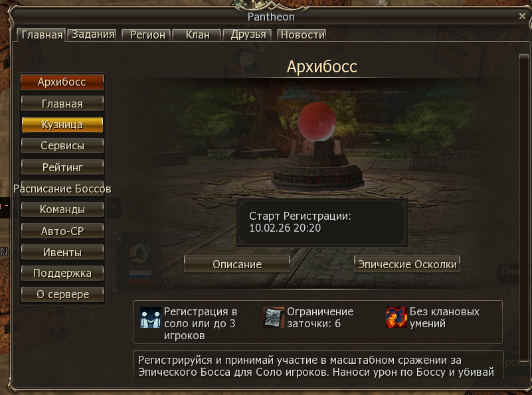
Task: Select Кузница in the sidebar
Action: [62, 125]
